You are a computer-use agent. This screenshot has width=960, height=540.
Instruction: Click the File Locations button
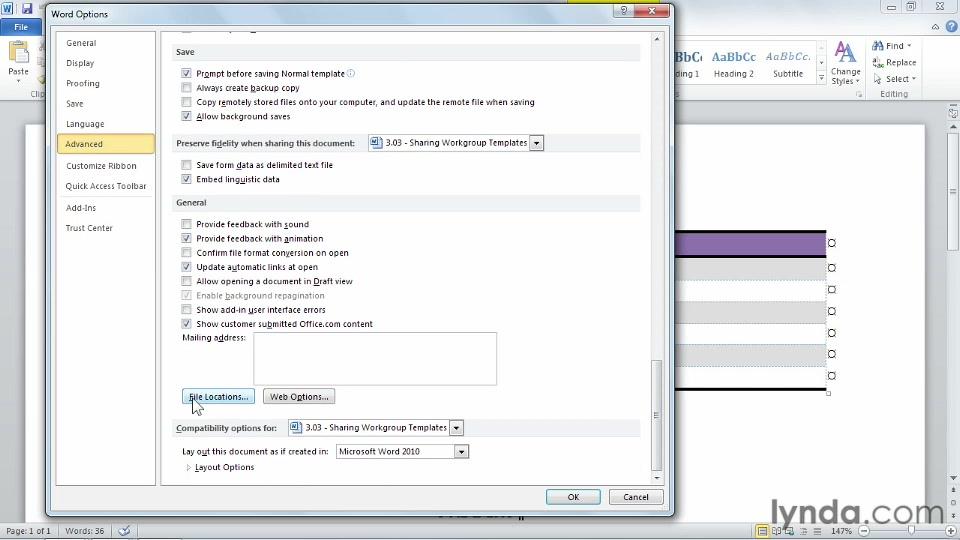219,397
